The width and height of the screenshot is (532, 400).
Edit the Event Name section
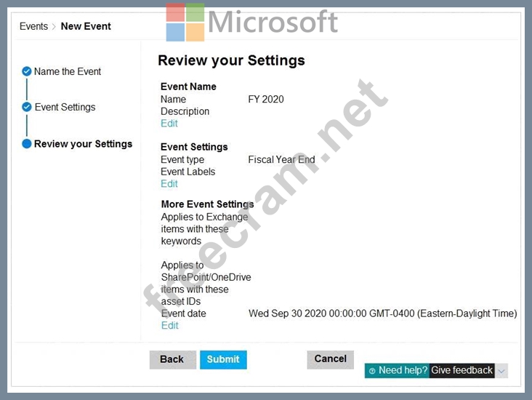tap(169, 124)
